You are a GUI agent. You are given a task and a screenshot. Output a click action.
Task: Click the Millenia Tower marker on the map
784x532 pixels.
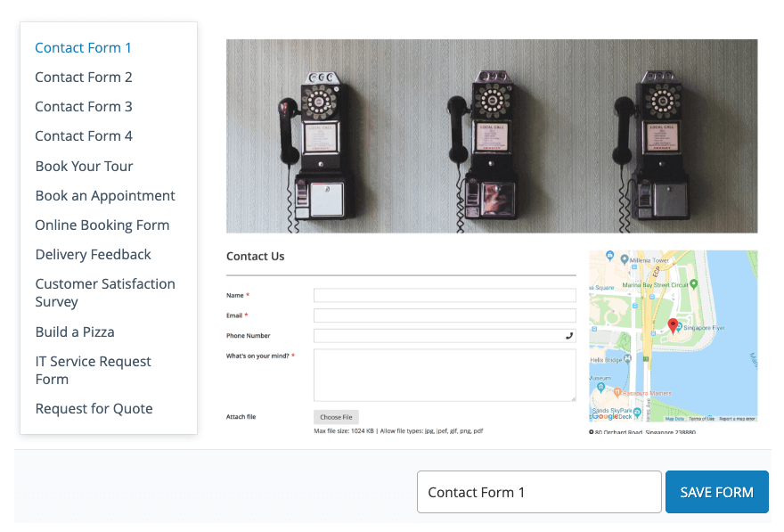click(x=624, y=260)
